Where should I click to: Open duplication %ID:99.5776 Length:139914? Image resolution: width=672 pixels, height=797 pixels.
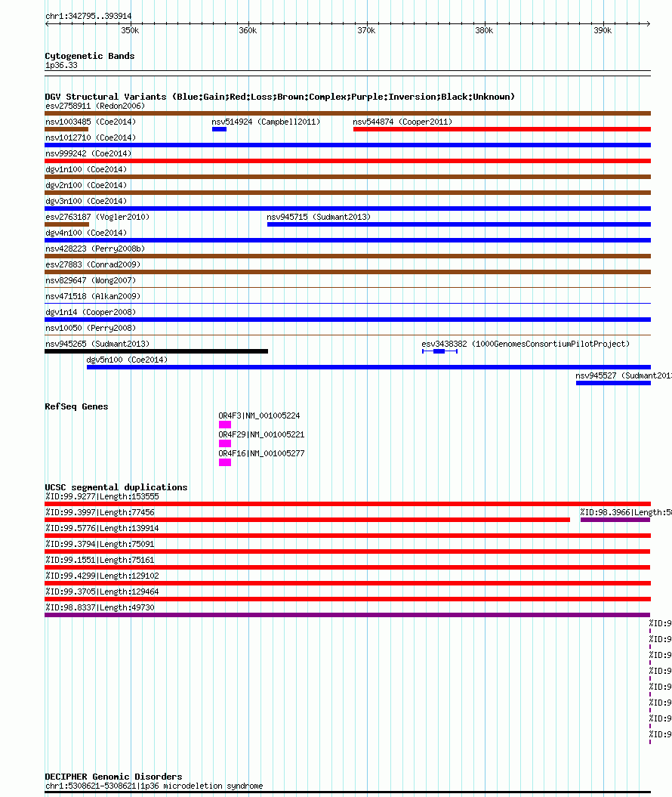pos(102,528)
